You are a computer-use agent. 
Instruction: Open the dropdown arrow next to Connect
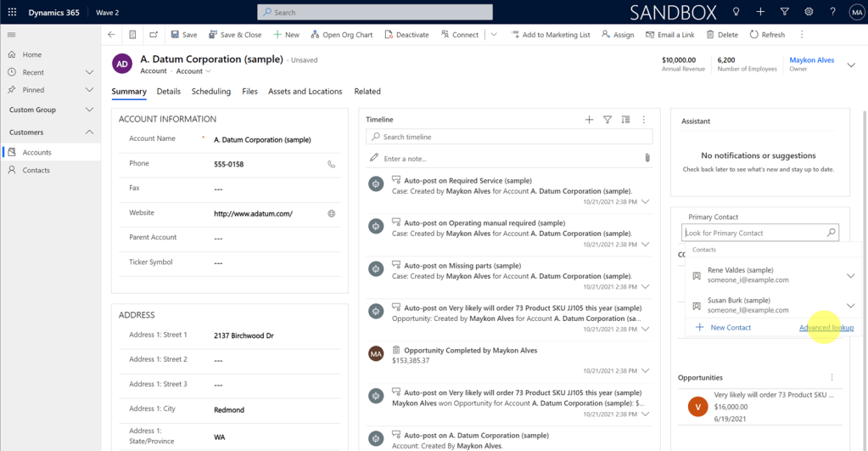pos(494,35)
